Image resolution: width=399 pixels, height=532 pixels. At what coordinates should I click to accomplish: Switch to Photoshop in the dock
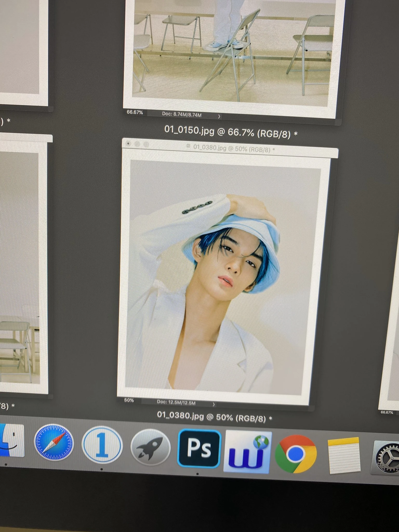click(x=199, y=449)
